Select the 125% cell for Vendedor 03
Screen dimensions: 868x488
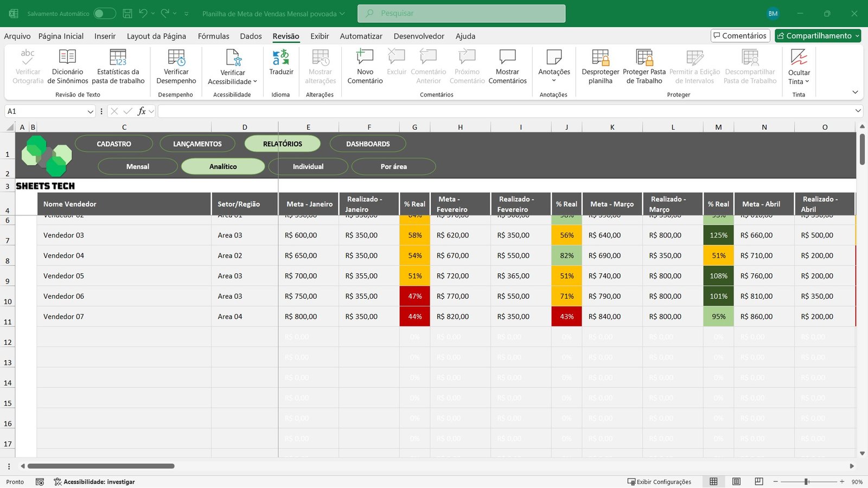click(x=718, y=235)
